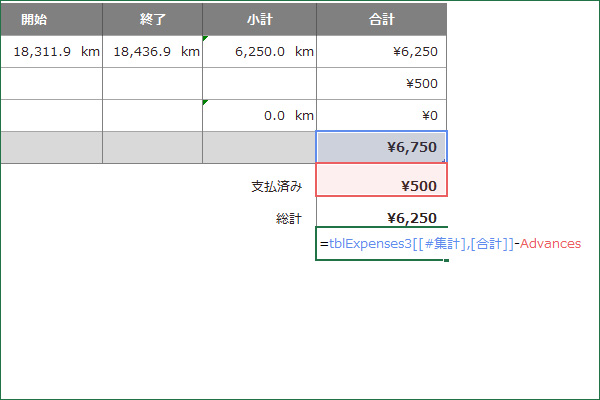
Task: Click inside the tblExpenses3 formula cell
Action: pos(382,244)
